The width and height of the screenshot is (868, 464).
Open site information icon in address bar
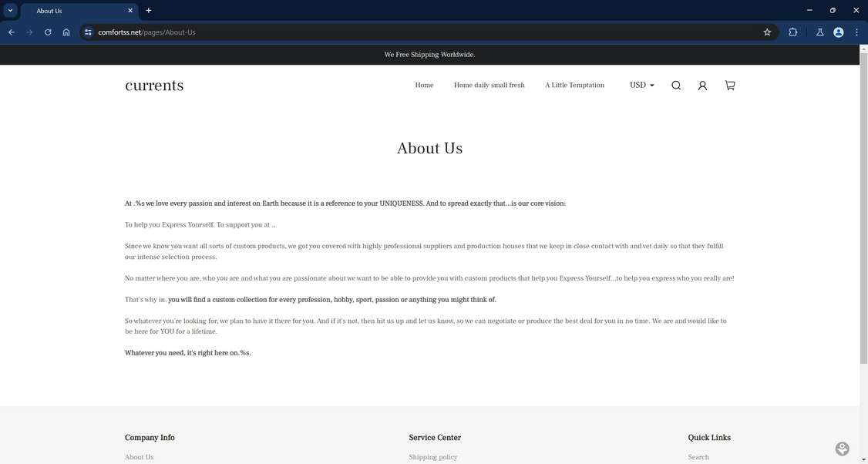click(88, 32)
